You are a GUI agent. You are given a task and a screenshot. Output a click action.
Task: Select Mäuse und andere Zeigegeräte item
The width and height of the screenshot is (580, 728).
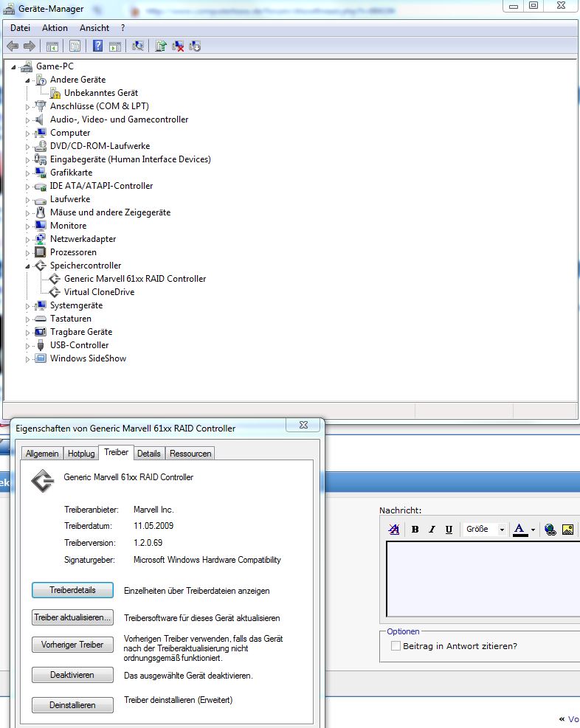(110, 212)
